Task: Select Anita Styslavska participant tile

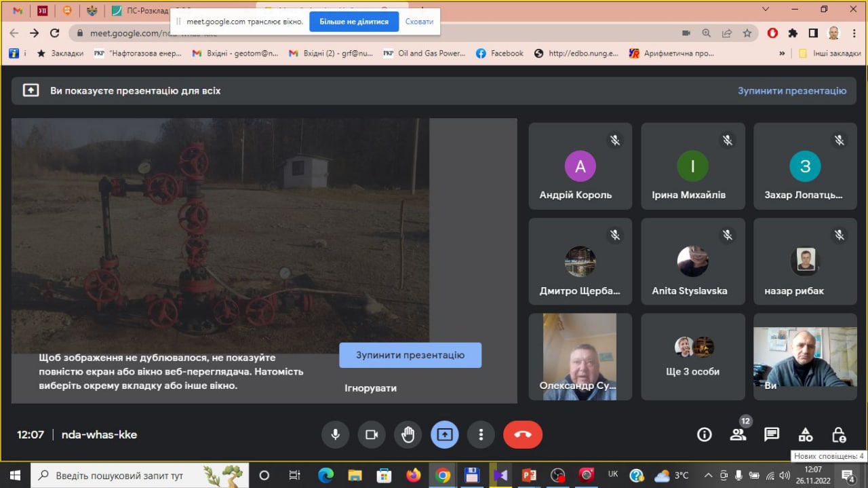Action: click(692, 261)
